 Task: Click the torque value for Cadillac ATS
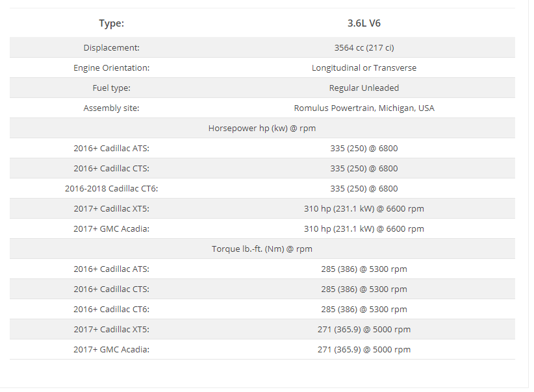[364, 269]
